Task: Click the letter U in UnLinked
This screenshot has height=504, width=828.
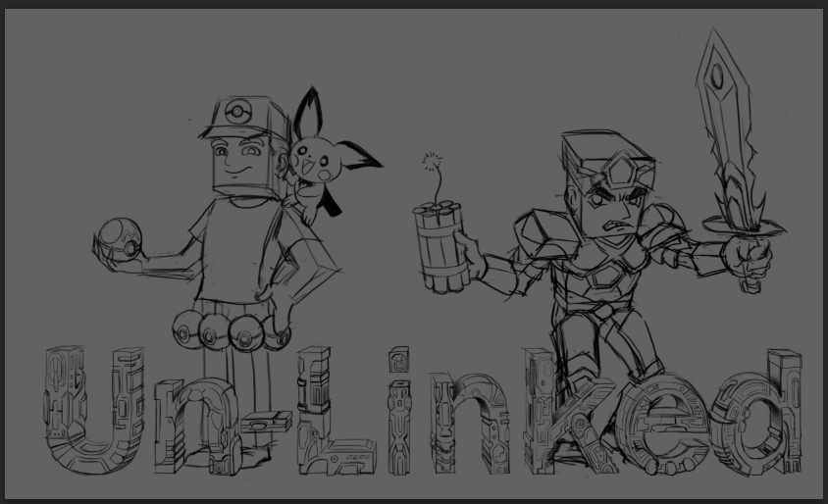Action: (x=93, y=410)
